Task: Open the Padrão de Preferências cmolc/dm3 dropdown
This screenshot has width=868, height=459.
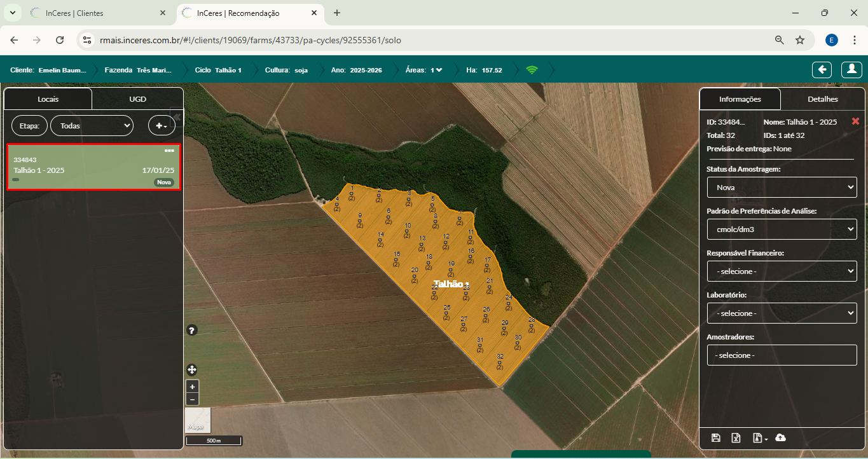Action: click(x=782, y=229)
